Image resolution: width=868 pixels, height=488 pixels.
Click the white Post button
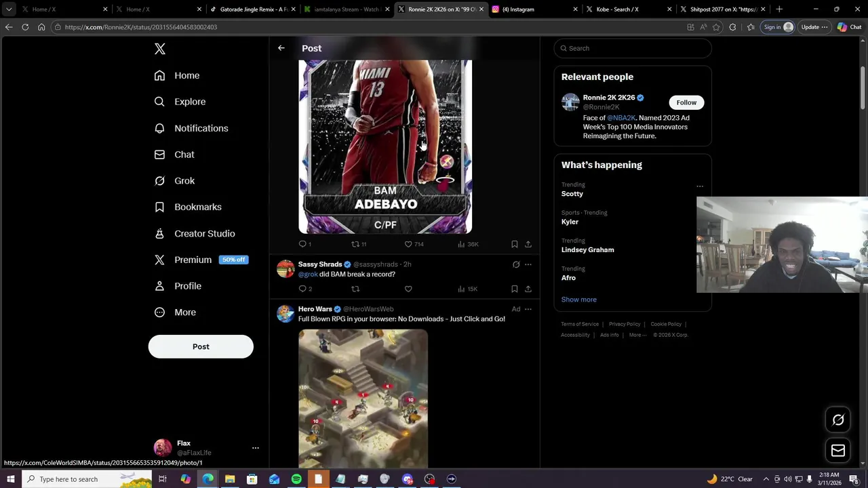coord(201,346)
